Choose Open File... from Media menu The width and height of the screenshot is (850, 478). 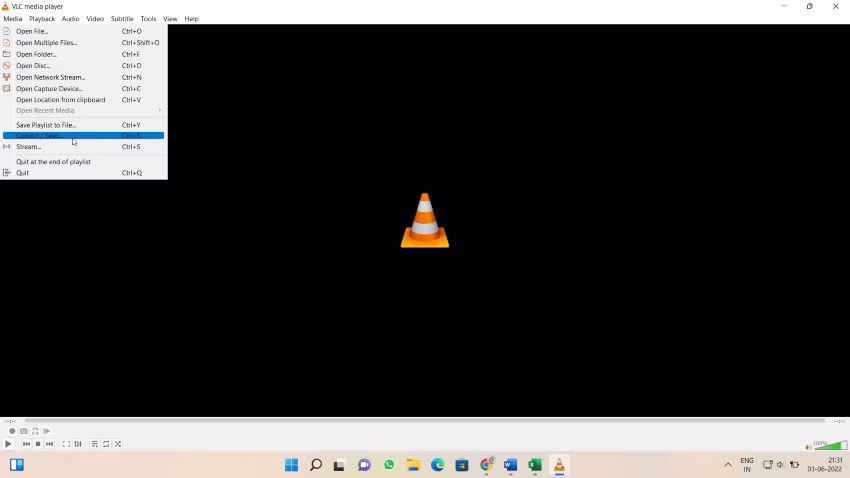tap(83, 31)
